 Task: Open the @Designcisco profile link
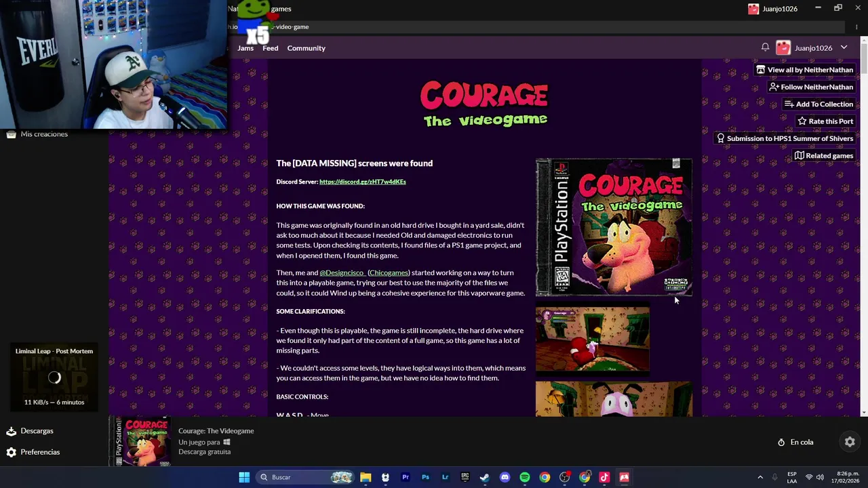[342, 272]
